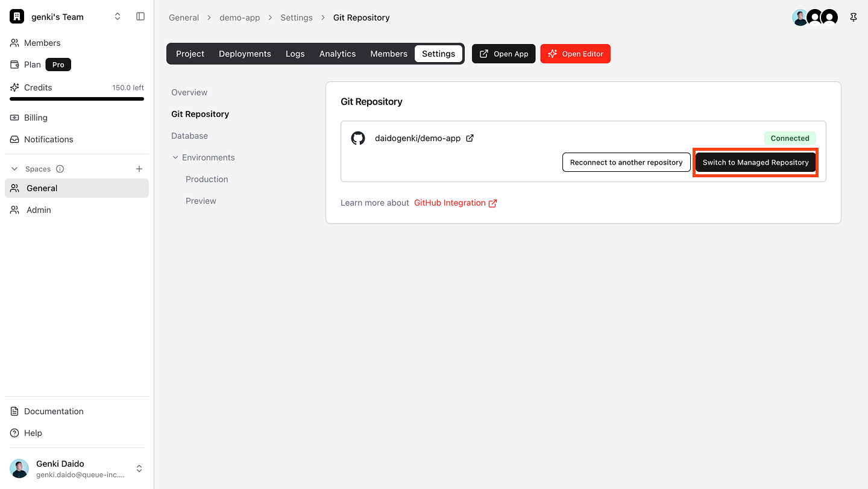The width and height of the screenshot is (868, 489).
Task: Collapse the Environments section in settings navigation
Action: tap(175, 157)
